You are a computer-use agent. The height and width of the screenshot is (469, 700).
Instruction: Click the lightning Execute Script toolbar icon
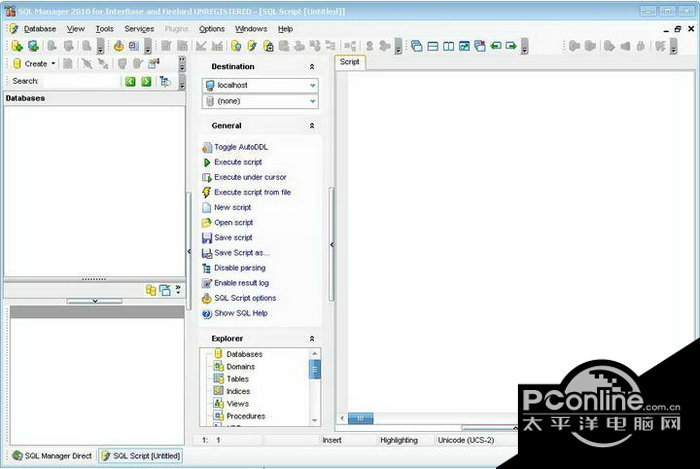pyautogui.click(x=252, y=46)
